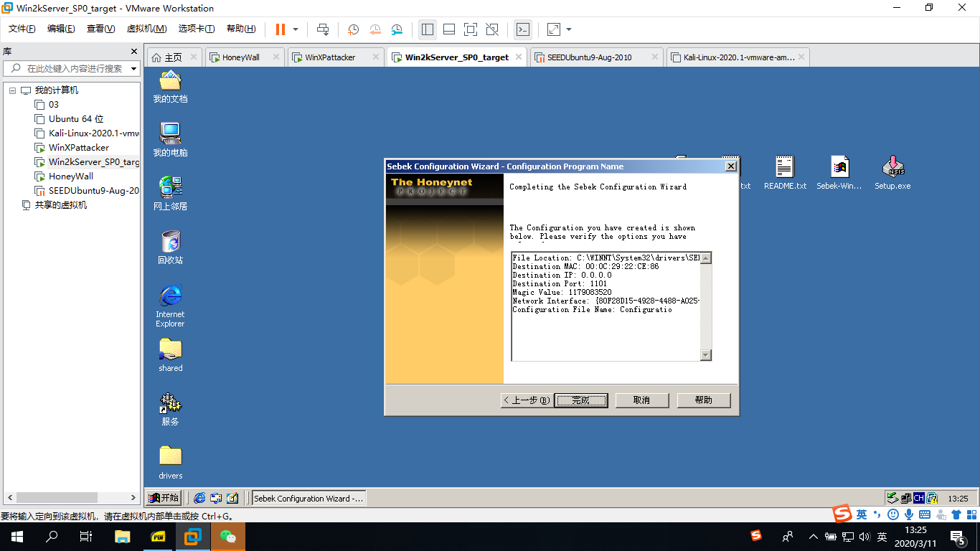Select SEEDUbuntu9-Aug-20 in the library tree
980x551 pixels.
pos(87,191)
